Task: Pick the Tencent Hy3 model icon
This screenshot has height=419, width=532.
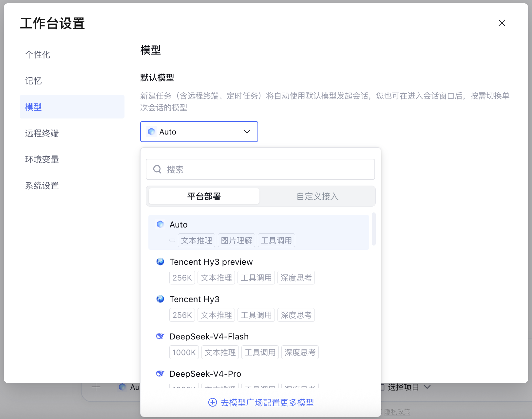Action: pyautogui.click(x=160, y=299)
